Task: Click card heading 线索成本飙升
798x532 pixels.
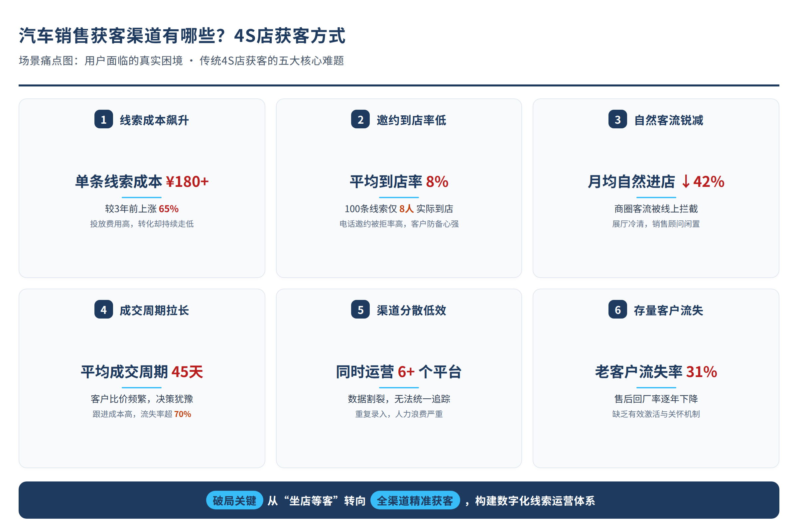Action: pos(154,120)
